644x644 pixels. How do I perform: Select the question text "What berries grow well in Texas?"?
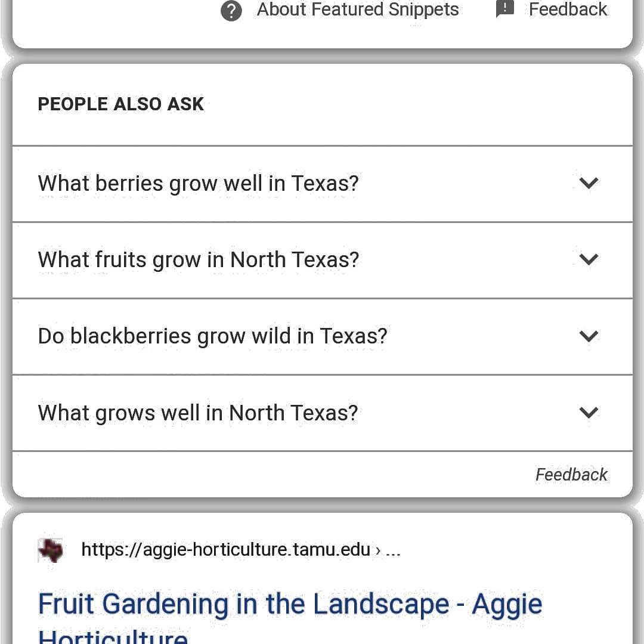coord(199,183)
